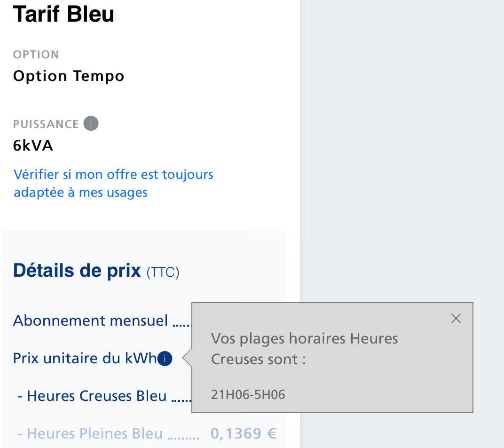
Task: Click the 6kVA power value
Action: pyautogui.click(x=33, y=145)
